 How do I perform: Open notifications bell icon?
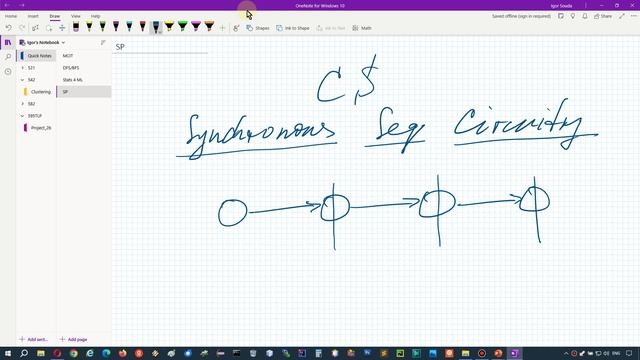(x=585, y=16)
